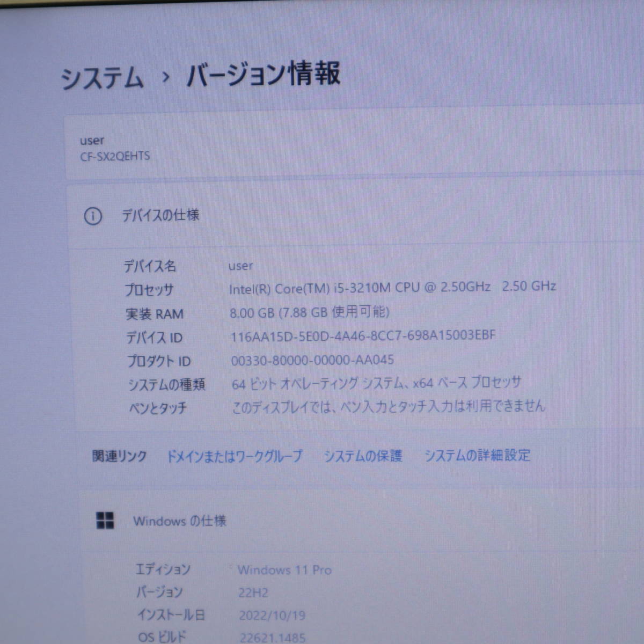Click the Windows logo icon
644x644 pixels.
pyautogui.click(x=105, y=520)
